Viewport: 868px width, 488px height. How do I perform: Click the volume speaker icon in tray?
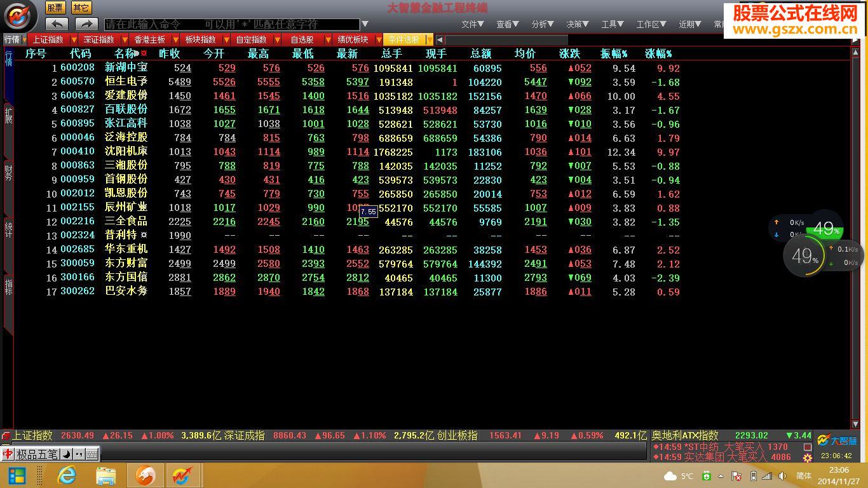click(782, 476)
